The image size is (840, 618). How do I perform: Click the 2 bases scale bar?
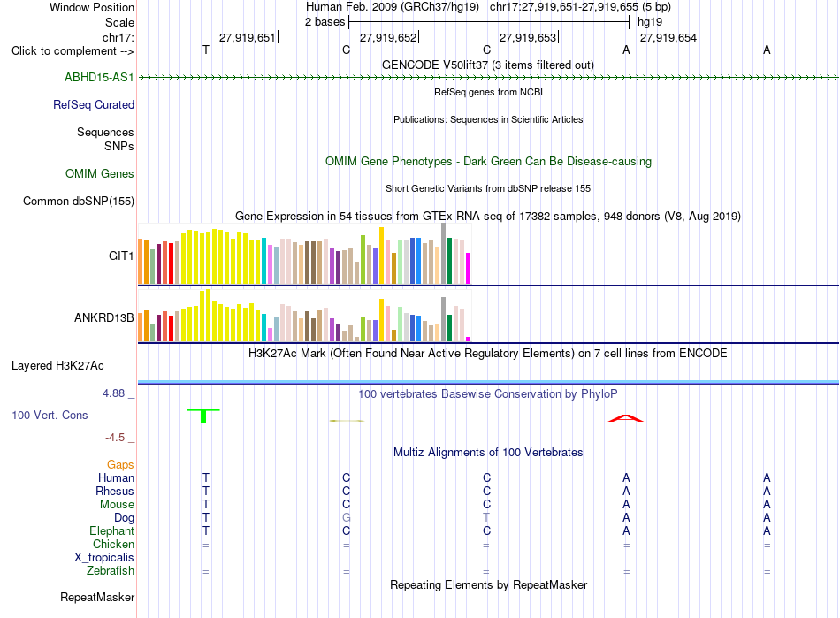489,22
